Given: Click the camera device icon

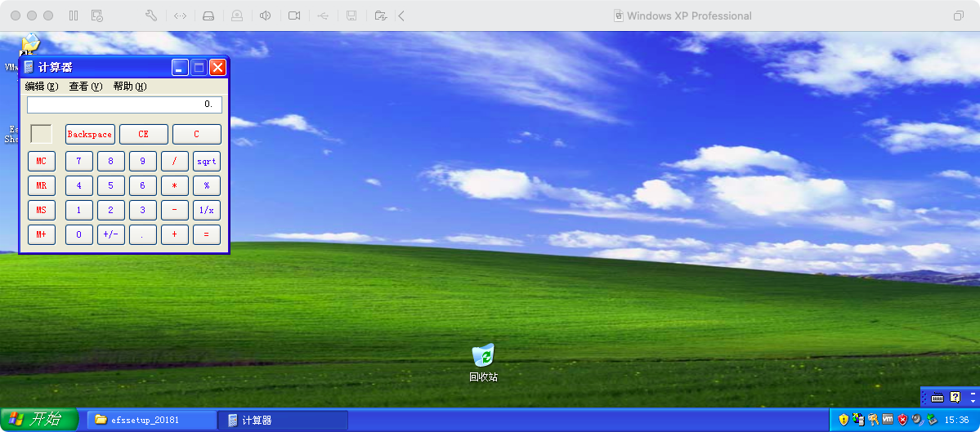Looking at the screenshot, I should 294,16.
